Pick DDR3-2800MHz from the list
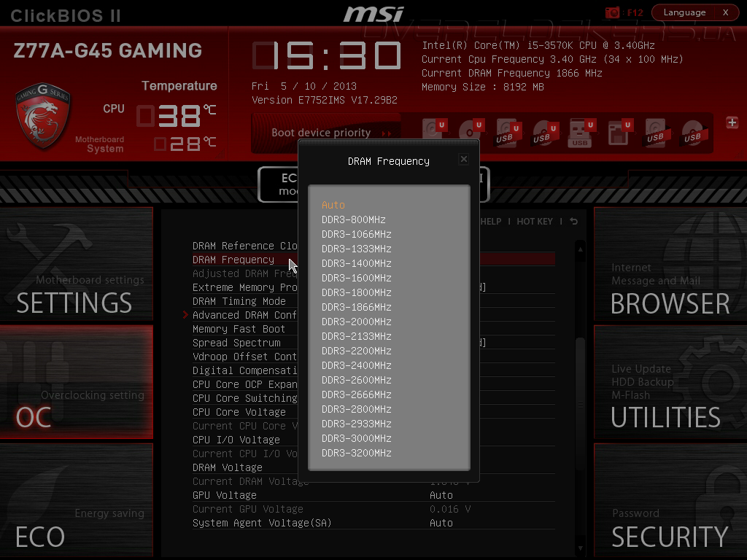 pos(356,409)
